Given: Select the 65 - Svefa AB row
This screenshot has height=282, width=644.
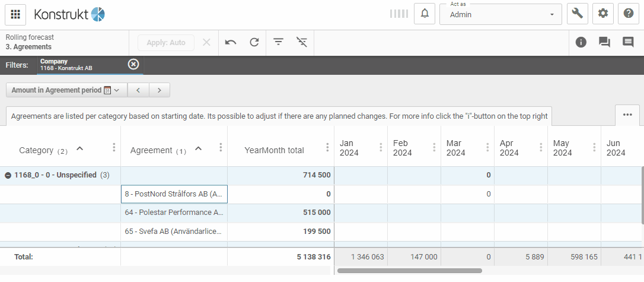Looking at the screenshot, I should click(174, 232).
